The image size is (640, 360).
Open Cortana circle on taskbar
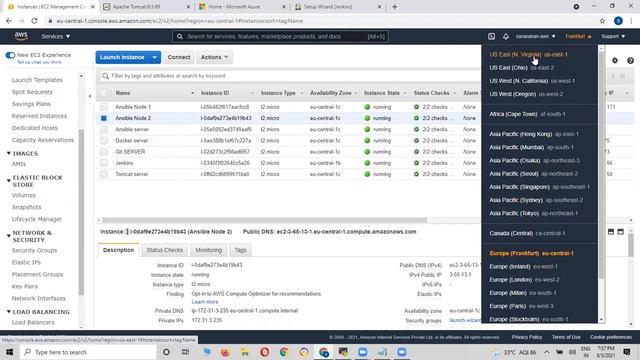pyautogui.click(x=166, y=352)
